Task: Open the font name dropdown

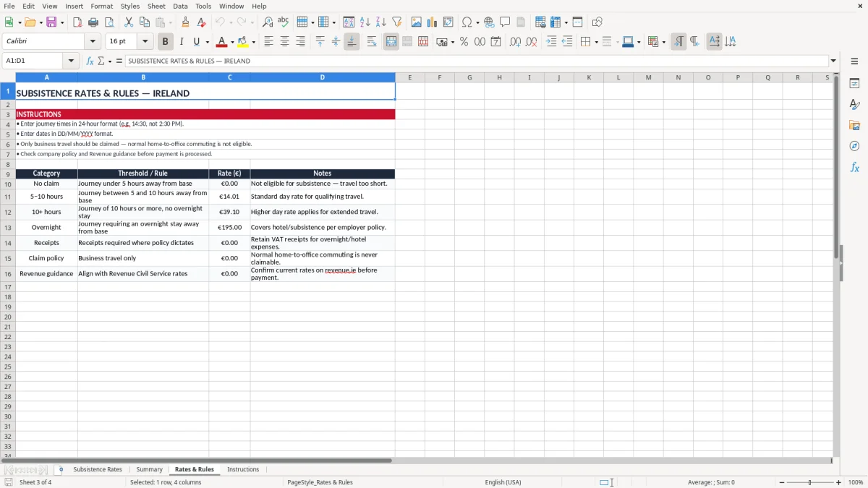Action: tap(93, 42)
